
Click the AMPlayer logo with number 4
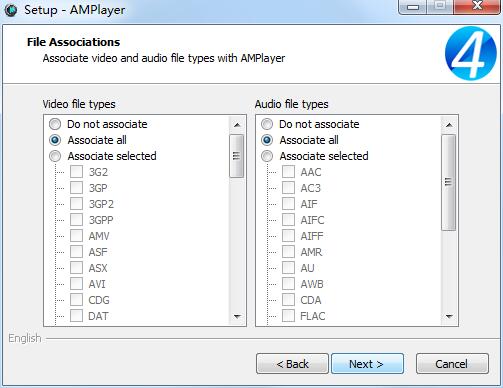(x=470, y=54)
